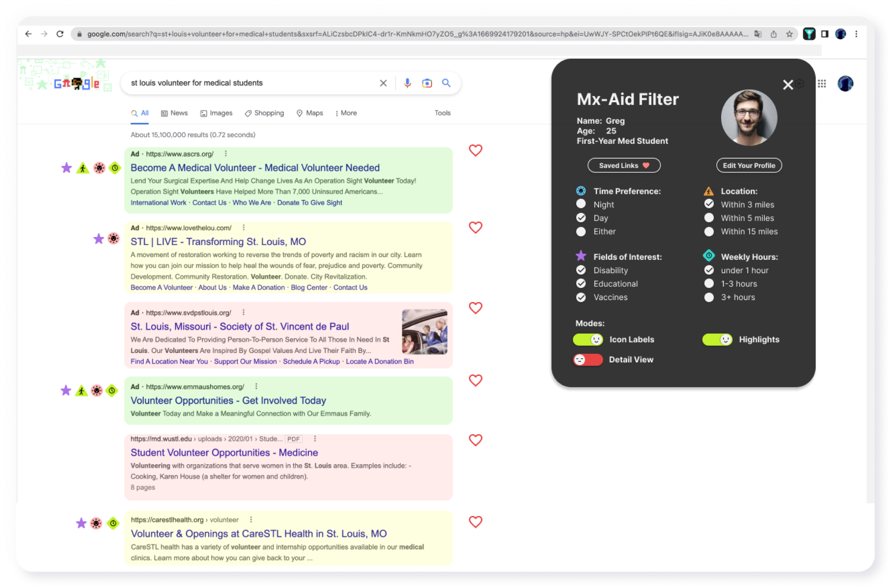Select Night time preference
Screen dimensions: 891x588
[581, 204]
